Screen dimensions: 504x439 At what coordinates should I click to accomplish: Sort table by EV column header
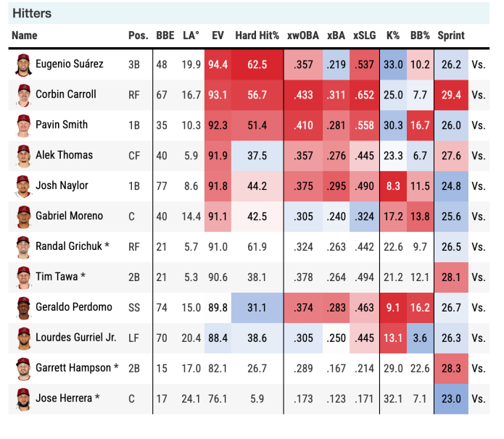[x=218, y=35]
